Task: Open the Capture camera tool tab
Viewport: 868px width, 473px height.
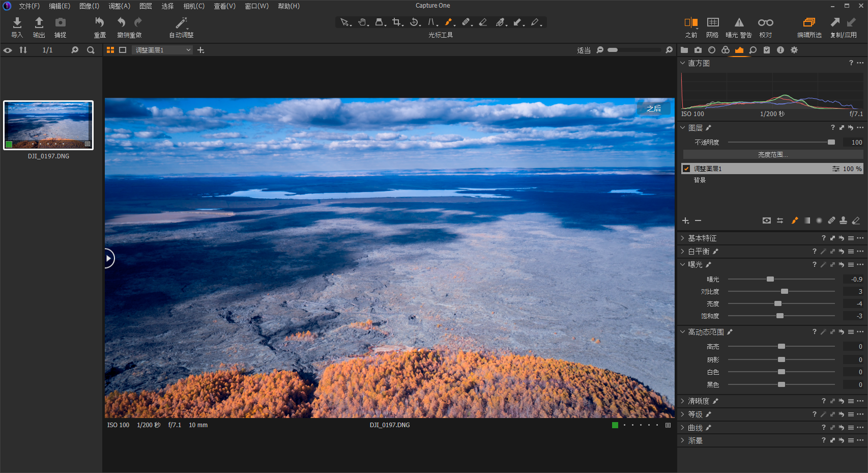Action: pos(698,50)
